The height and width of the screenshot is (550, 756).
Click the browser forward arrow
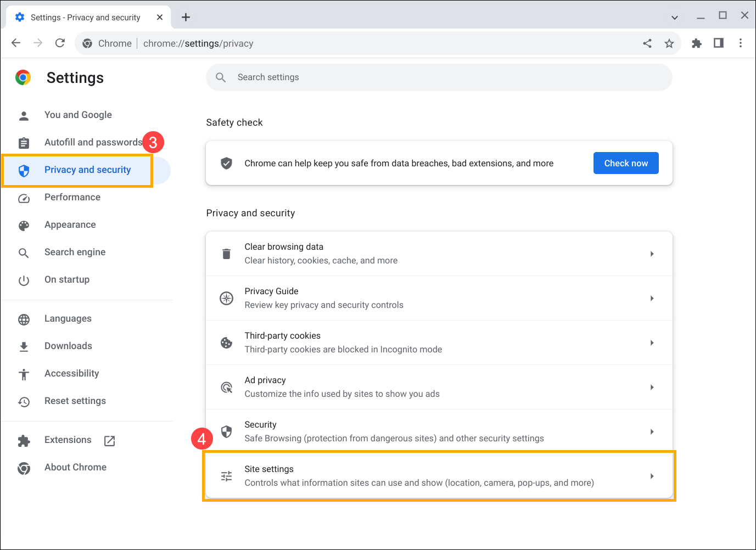pyautogui.click(x=38, y=43)
